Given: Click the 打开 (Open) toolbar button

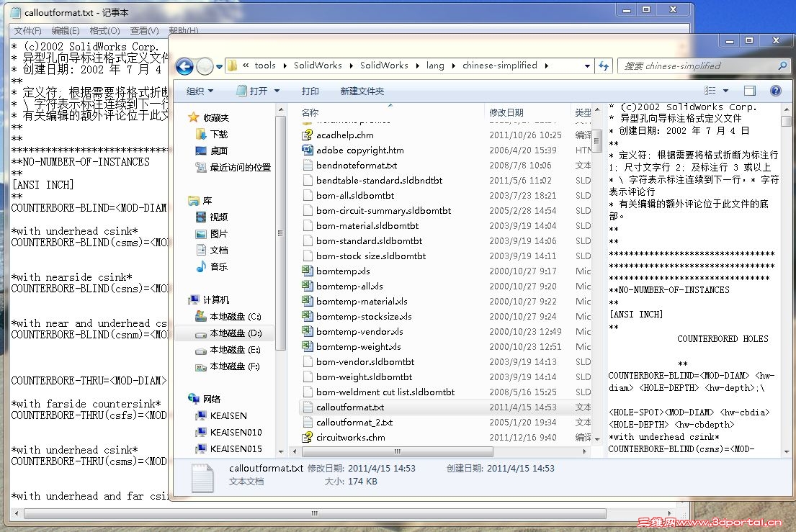Looking at the screenshot, I should coord(252,91).
